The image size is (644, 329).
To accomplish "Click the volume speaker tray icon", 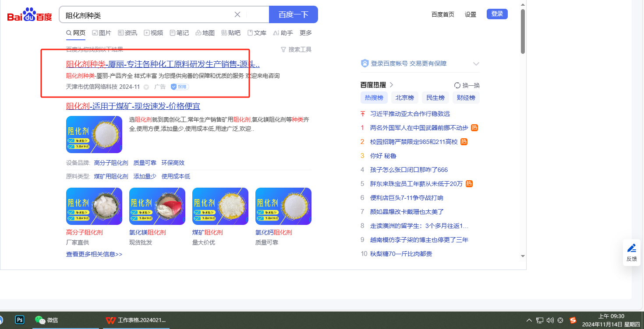I will coord(550,320).
